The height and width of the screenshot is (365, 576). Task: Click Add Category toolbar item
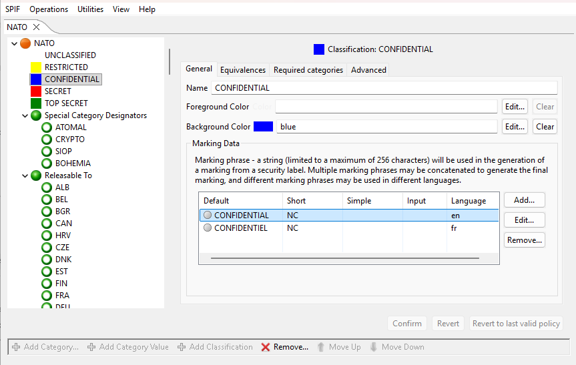tap(45, 347)
